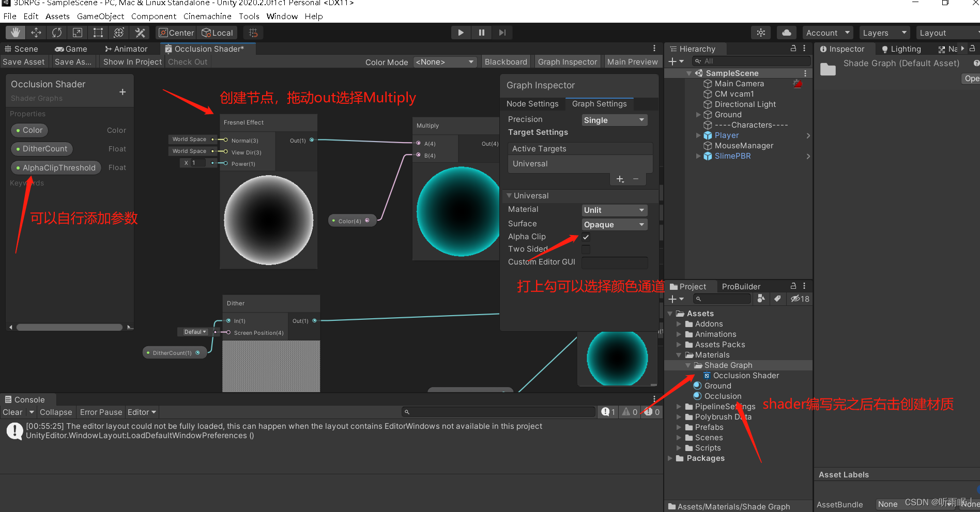Click the Console search field

pos(499,412)
